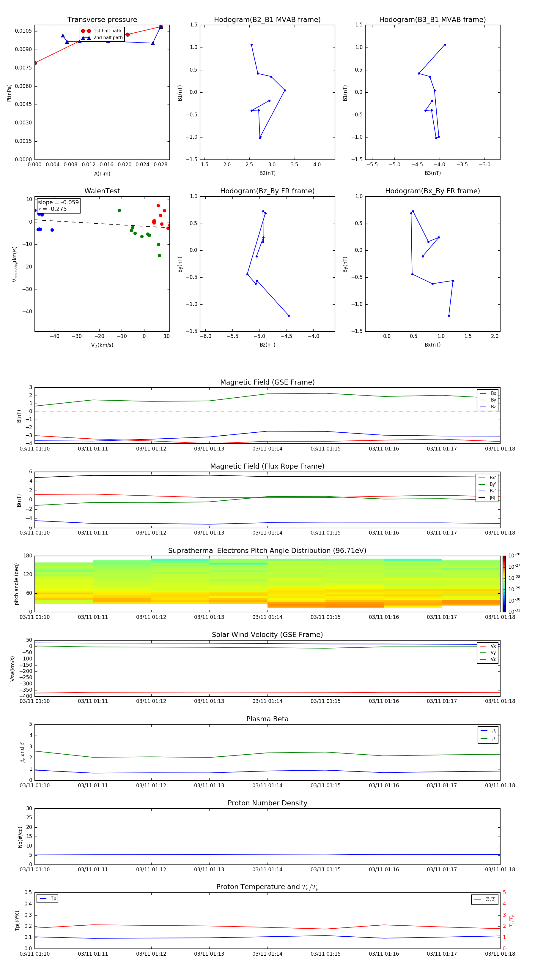The height and width of the screenshot is (980, 535).
Task: Select 'By' in the GSE Frame legend
Action: tap(488, 400)
